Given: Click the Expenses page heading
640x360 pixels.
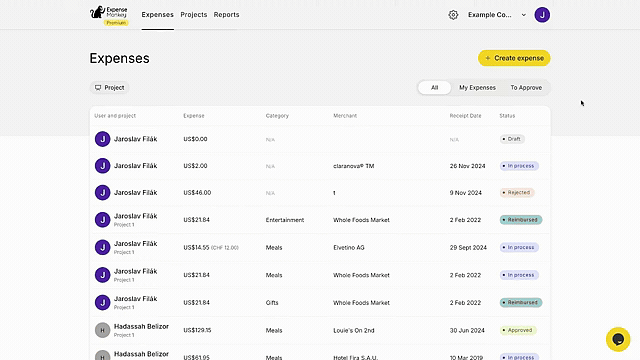Looking at the screenshot, I should (x=120, y=58).
